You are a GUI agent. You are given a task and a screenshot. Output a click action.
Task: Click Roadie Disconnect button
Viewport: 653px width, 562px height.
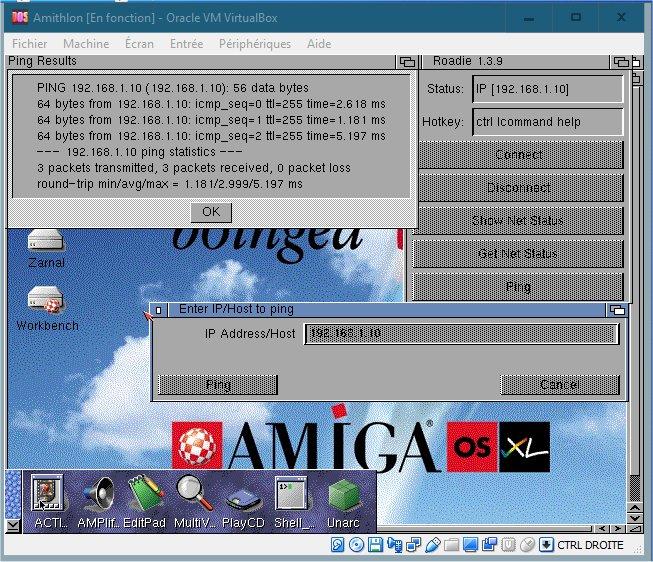(519, 188)
